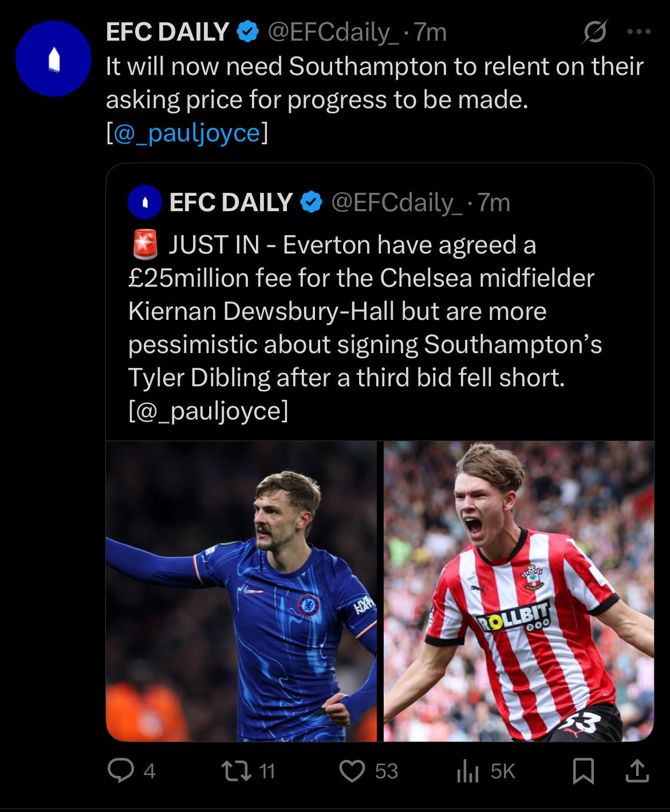Open the @_pauljoyce mention link
The height and width of the screenshot is (812, 670).
coord(187,133)
